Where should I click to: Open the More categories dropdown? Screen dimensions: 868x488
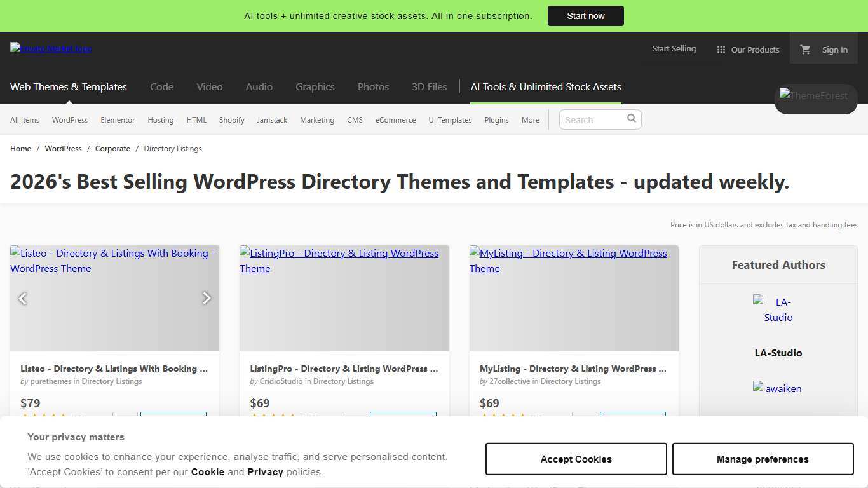[531, 119]
